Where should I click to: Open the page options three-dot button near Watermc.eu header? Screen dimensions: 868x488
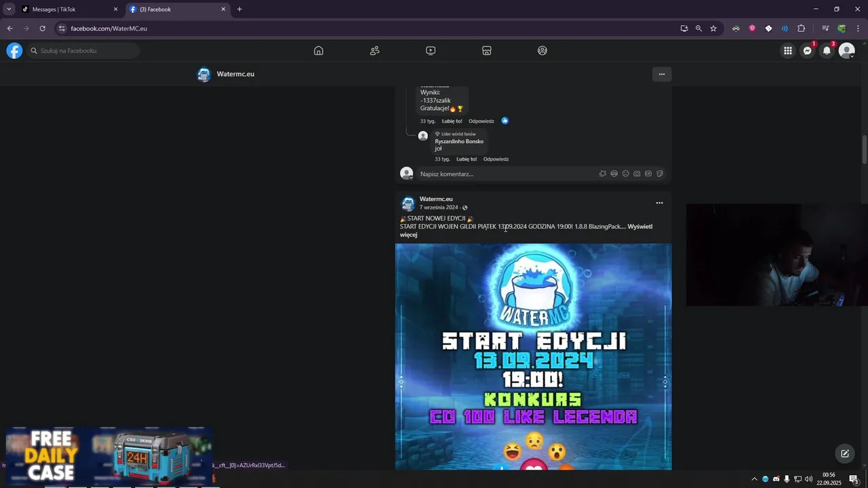(661, 74)
